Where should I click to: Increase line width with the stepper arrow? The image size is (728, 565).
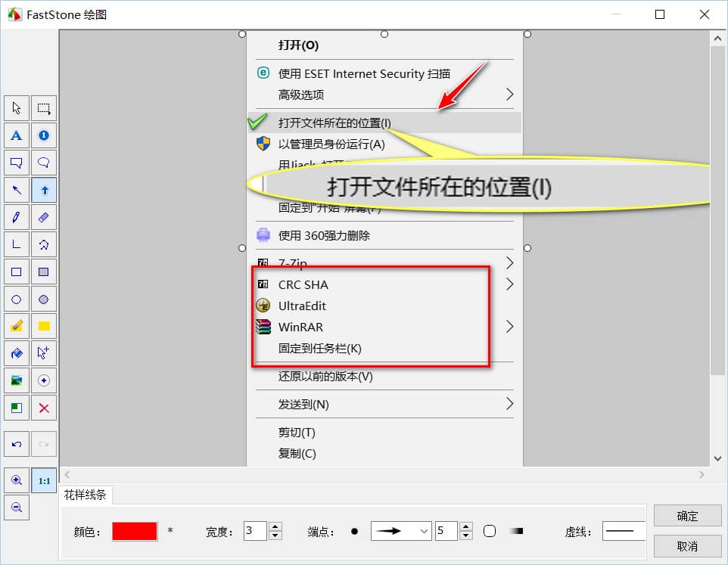(x=275, y=526)
